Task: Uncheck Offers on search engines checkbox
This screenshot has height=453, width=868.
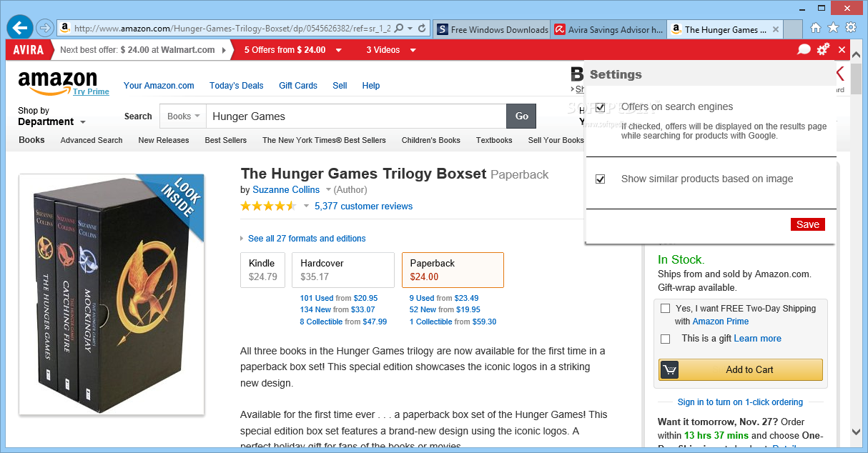Action: tap(601, 107)
